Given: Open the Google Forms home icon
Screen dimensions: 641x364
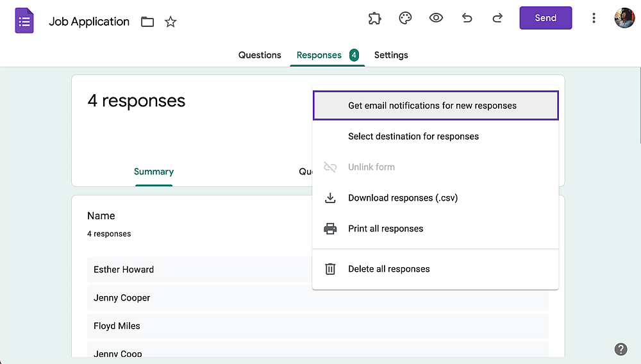Looking at the screenshot, I should pos(24,21).
